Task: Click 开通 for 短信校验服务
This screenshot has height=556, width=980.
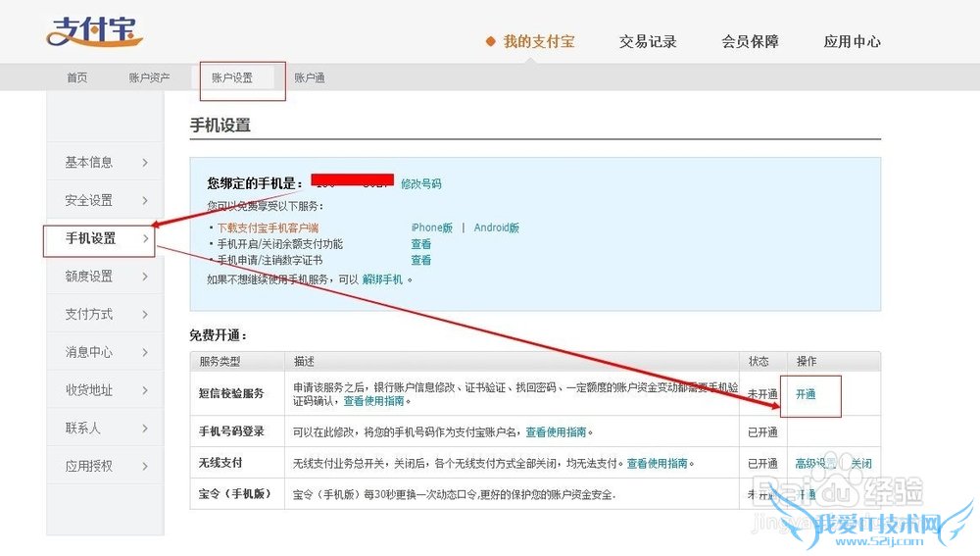Action: click(806, 393)
